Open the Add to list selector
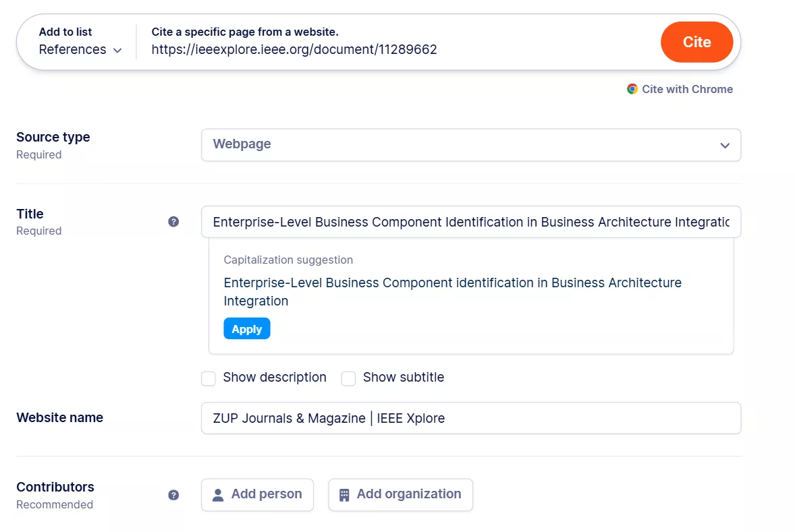 click(x=74, y=40)
